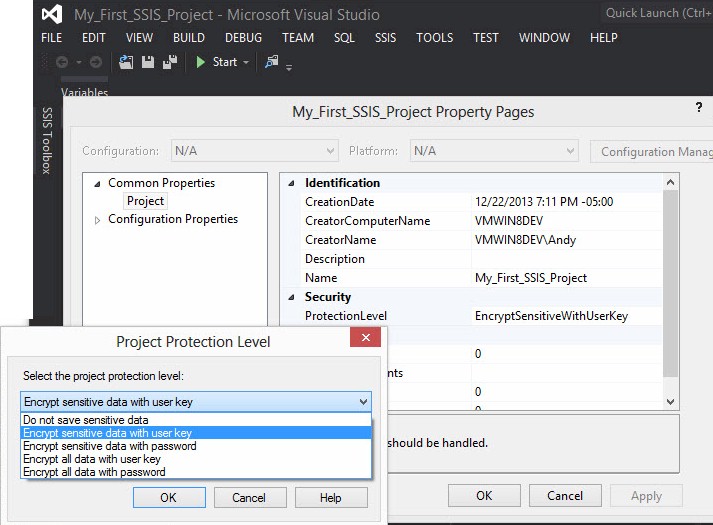The height and width of the screenshot is (525, 713).
Task: Open the WINDOW menu
Action: click(544, 38)
